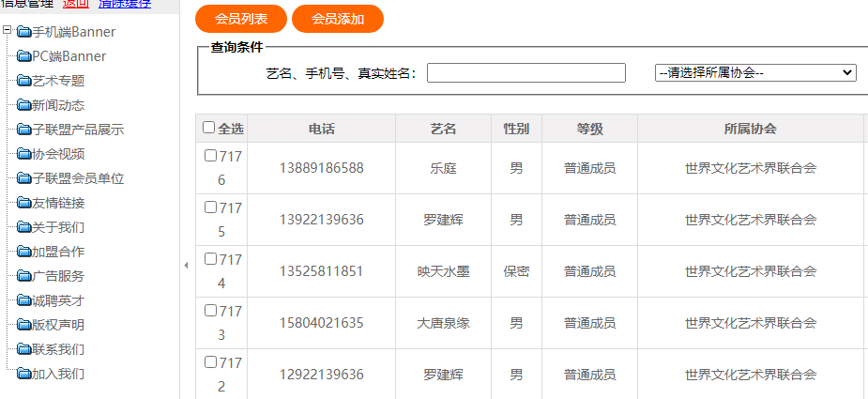Click phone number 13525811851

coord(322,271)
